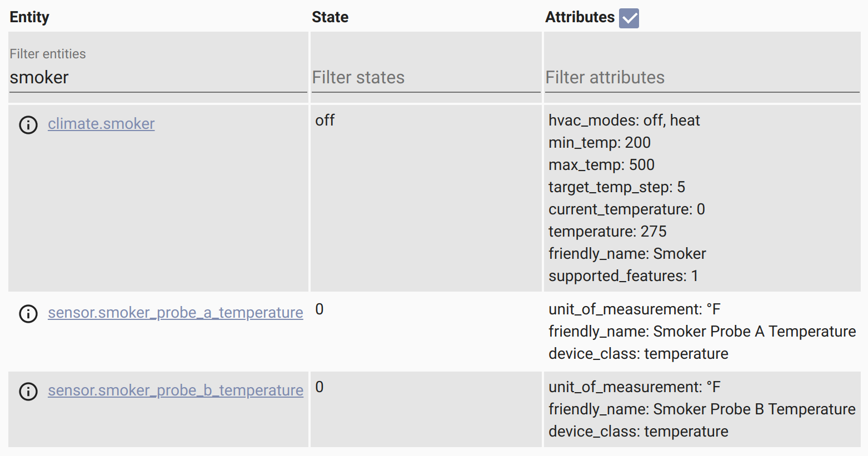Select sensor.smoker_probe_b_temperature link
Viewport: 868px width, 456px height.
pyautogui.click(x=176, y=390)
